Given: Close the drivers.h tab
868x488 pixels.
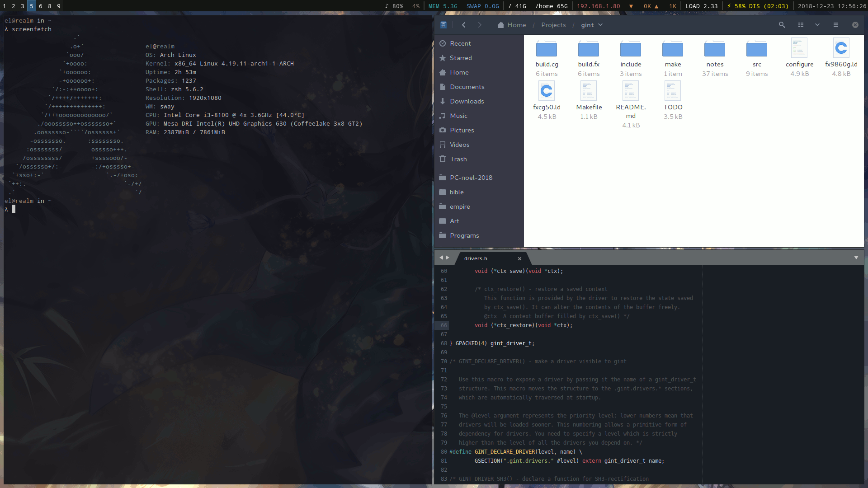Looking at the screenshot, I should [519, 258].
